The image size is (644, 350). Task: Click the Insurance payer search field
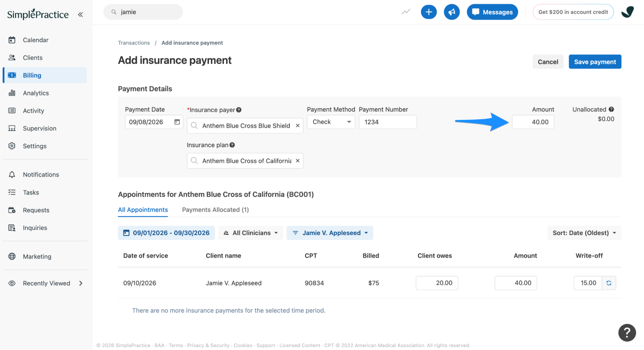(245, 126)
